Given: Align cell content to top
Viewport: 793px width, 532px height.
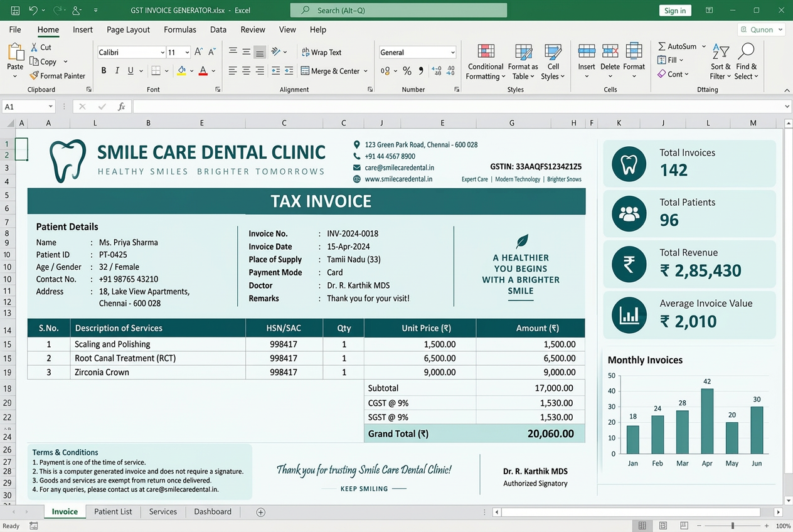Looking at the screenshot, I should pos(233,52).
